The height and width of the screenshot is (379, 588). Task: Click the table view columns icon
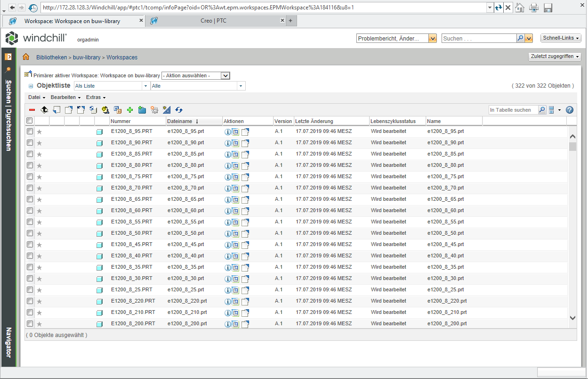pyautogui.click(x=552, y=110)
